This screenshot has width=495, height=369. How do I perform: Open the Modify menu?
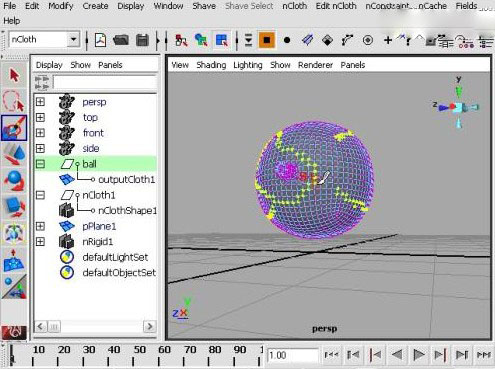coord(61,6)
